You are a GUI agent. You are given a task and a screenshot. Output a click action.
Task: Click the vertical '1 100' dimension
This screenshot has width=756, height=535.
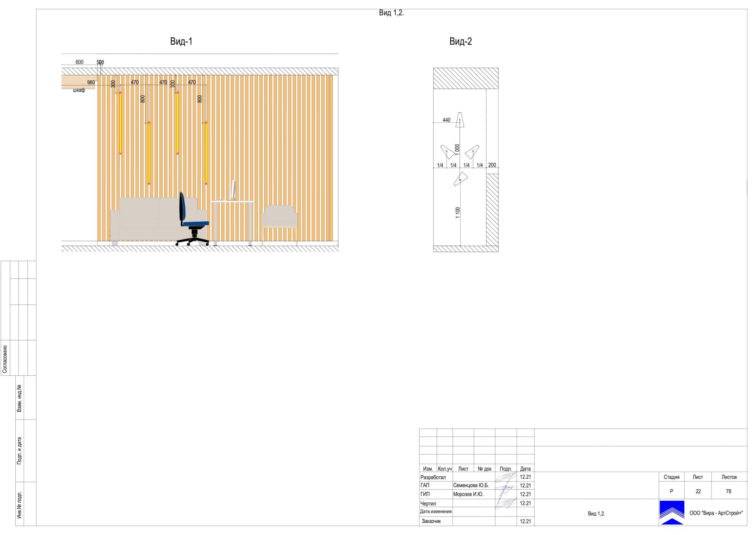tap(458, 213)
